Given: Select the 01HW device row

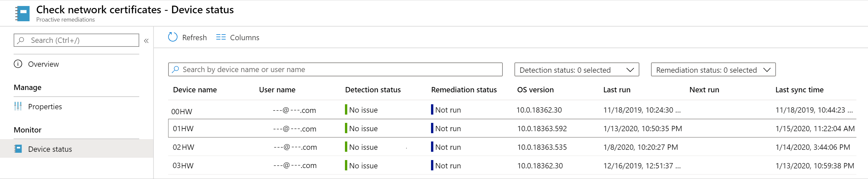Looking at the screenshot, I should (183, 129).
